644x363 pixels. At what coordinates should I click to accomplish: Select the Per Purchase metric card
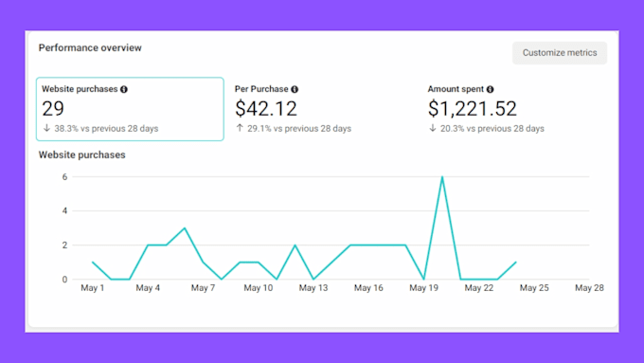tap(320, 109)
